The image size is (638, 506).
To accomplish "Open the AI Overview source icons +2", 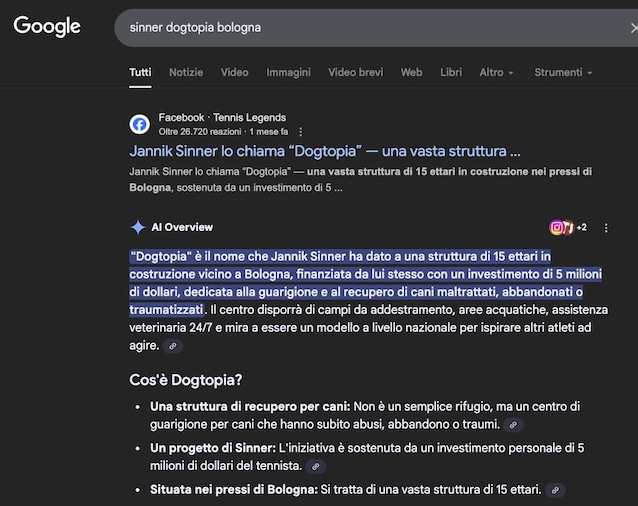I will tap(568, 227).
